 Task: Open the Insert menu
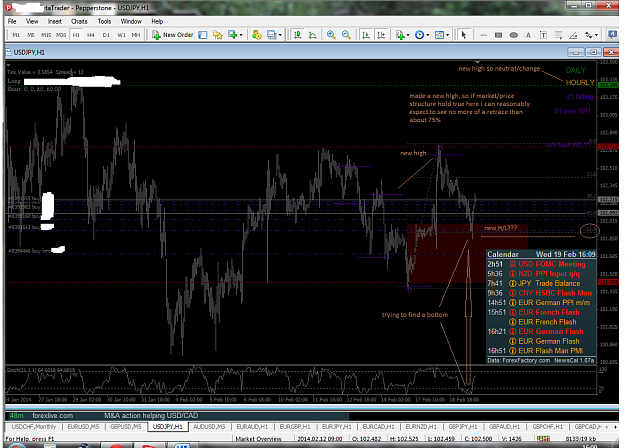[x=55, y=22]
